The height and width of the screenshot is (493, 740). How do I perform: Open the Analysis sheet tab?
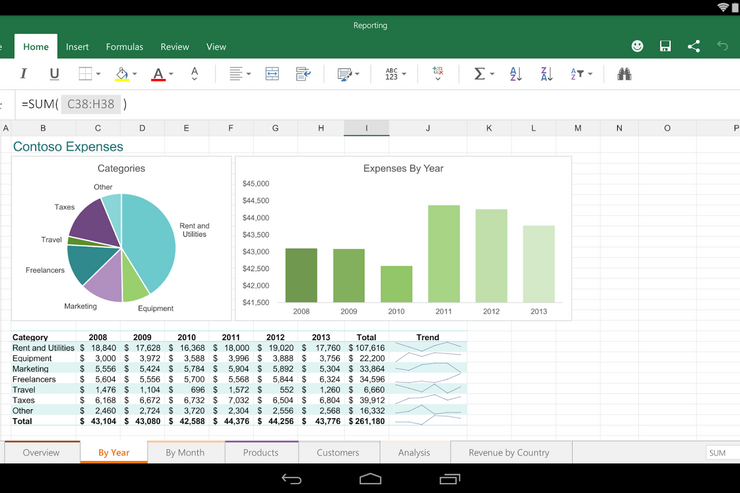tap(414, 452)
